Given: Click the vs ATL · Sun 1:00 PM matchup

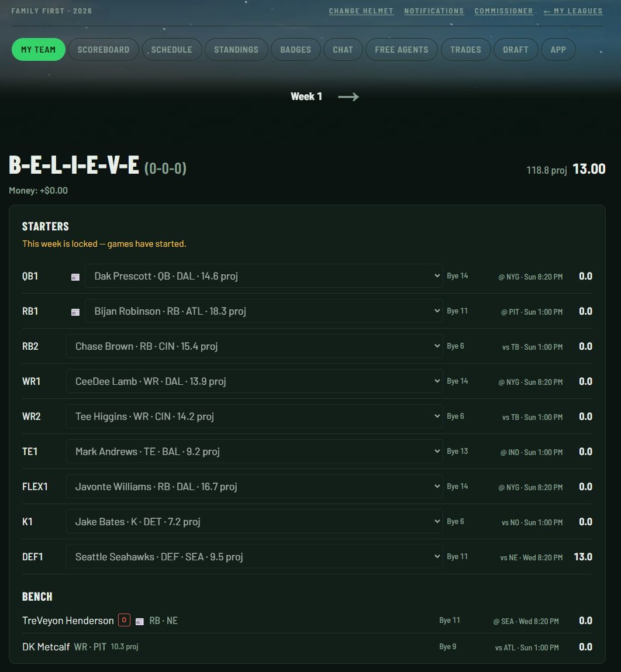Looking at the screenshot, I should pyautogui.click(x=527, y=647).
